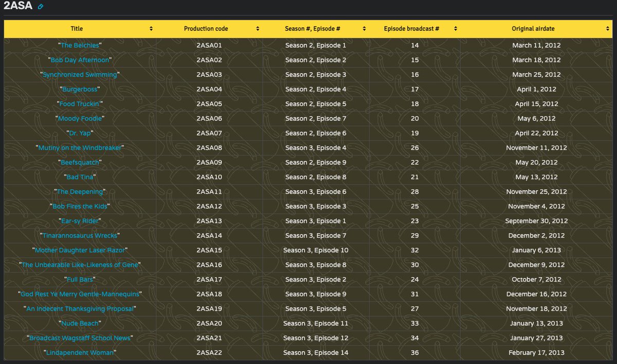Screen dimensions: 617x364
Task: Open "The Unbearable Like-Likeness of Gene" link
Action: click(80, 265)
